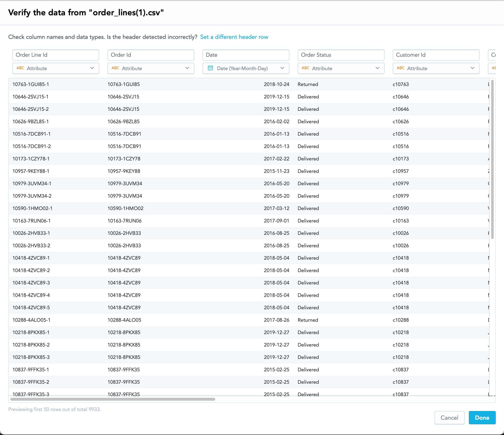Click ABC icon under Customer Id
Viewport: 504px width, 435px height.
(x=401, y=68)
